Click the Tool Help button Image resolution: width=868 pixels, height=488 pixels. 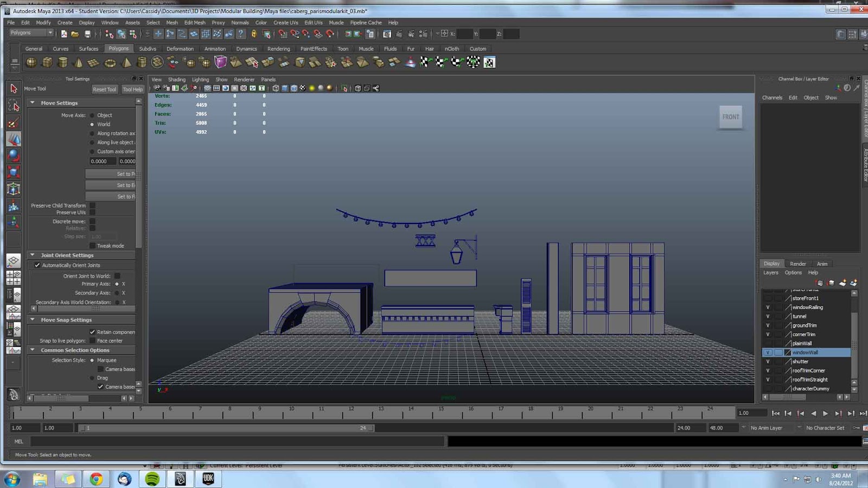point(132,89)
